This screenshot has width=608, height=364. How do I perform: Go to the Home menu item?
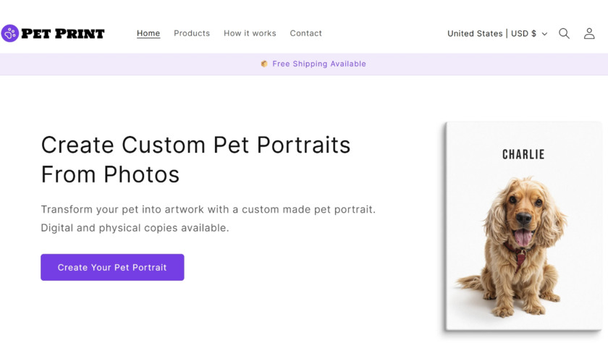(x=148, y=33)
